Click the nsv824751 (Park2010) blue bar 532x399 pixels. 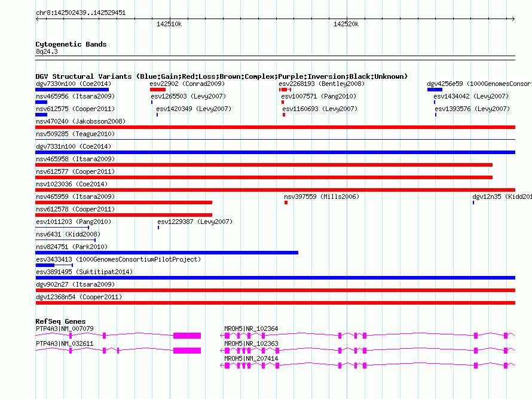pyautogui.click(x=167, y=253)
